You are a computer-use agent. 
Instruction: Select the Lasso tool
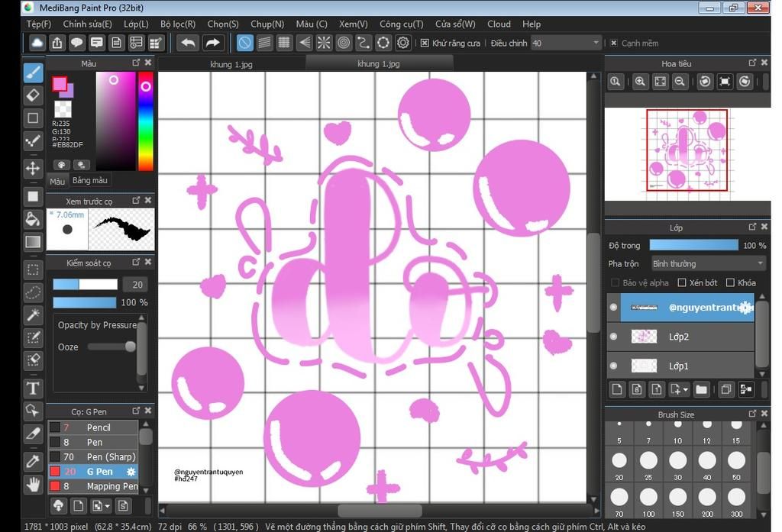click(33, 292)
